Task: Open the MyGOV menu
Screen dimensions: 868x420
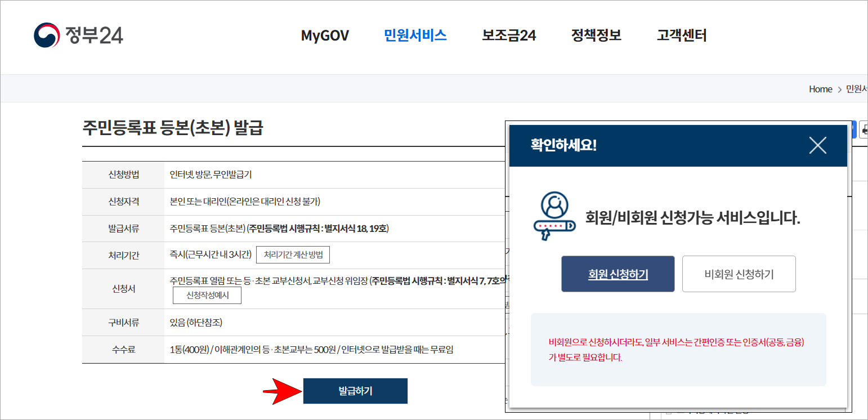Action: (x=325, y=35)
